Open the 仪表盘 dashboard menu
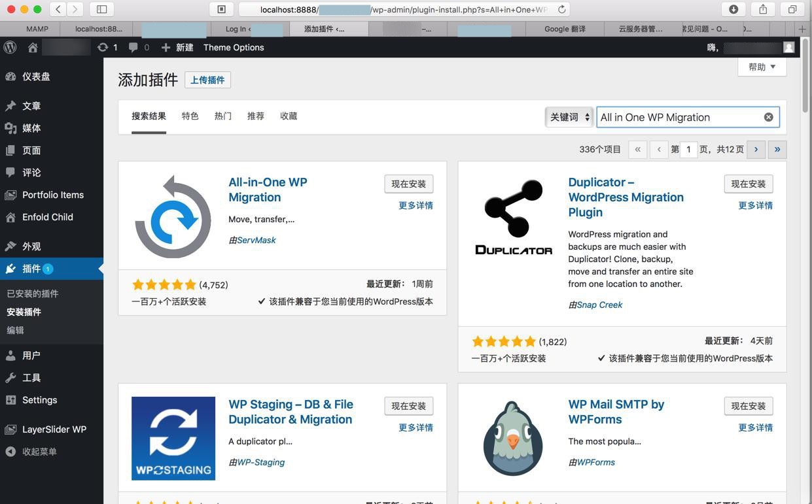Image resolution: width=812 pixels, height=504 pixels. (52, 76)
